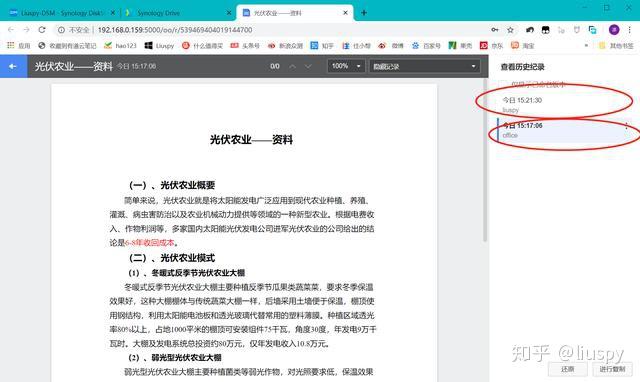Image resolution: width=640 pixels, height=382 pixels.
Task: Click the document title 光伏农业——资料 heading
Action: tap(251, 140)
